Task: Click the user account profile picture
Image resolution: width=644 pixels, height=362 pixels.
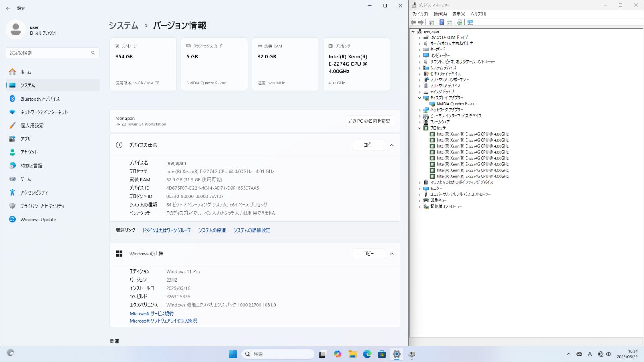Action: (x=16, y=29)
